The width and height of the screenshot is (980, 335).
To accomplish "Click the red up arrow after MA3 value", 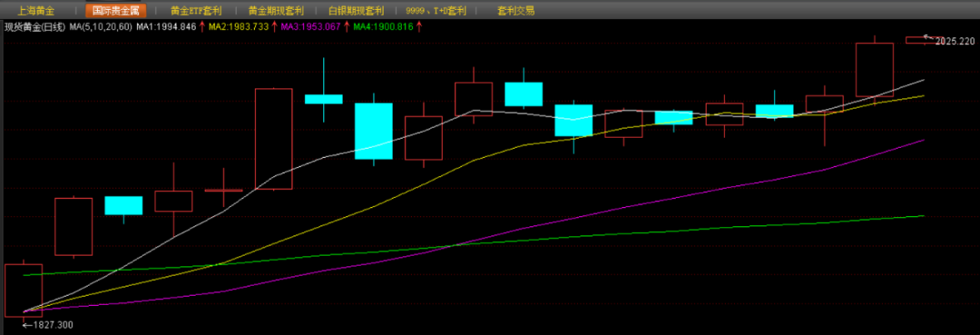I will pos(347,27).
